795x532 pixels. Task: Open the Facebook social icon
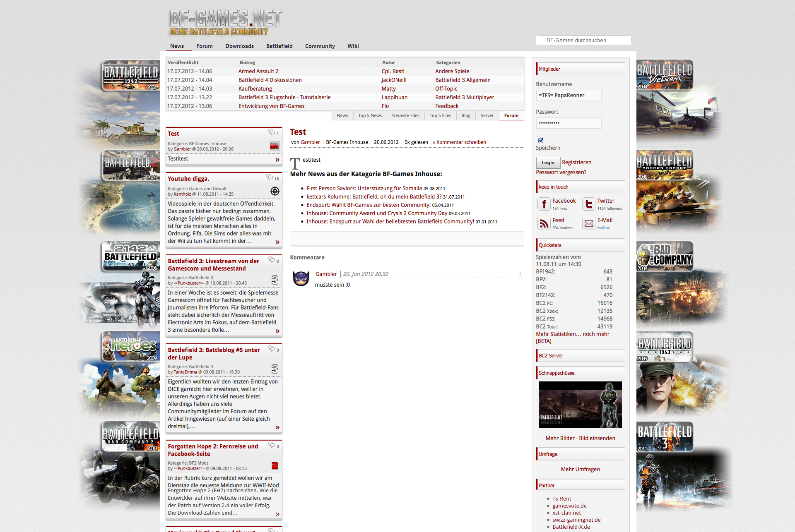544,204
